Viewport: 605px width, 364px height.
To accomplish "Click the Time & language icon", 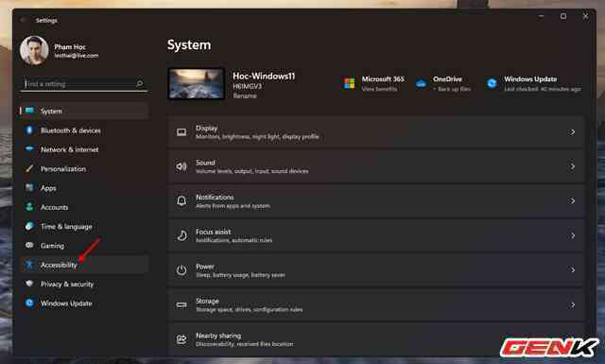I will click(x=29, y=226).
